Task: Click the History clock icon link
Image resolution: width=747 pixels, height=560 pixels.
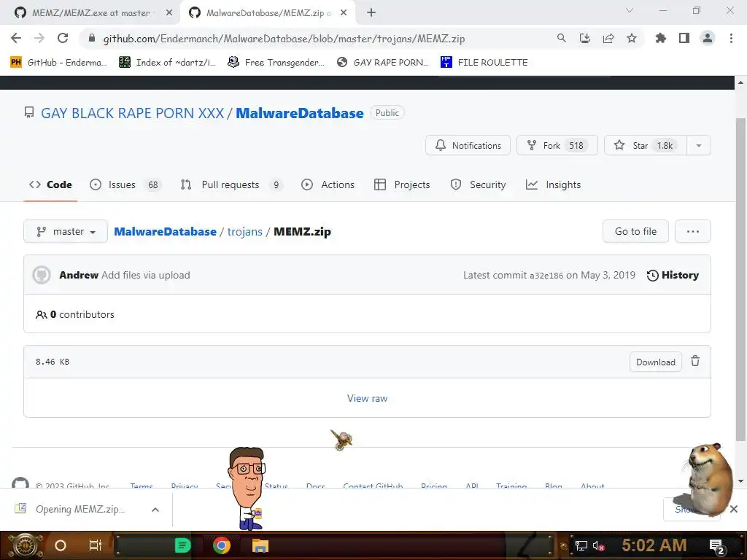Action: (x=673, y=275)
